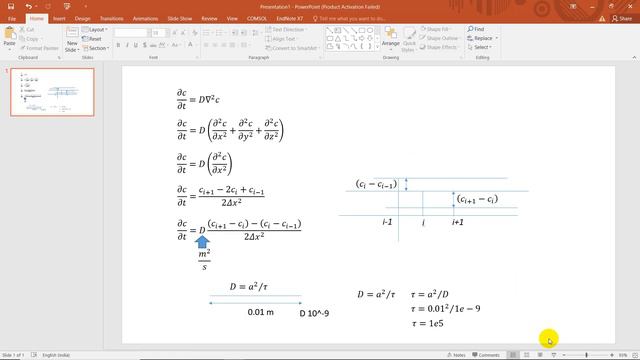Click Format Painter
The image size is (640, 360).
coord(39,48)
